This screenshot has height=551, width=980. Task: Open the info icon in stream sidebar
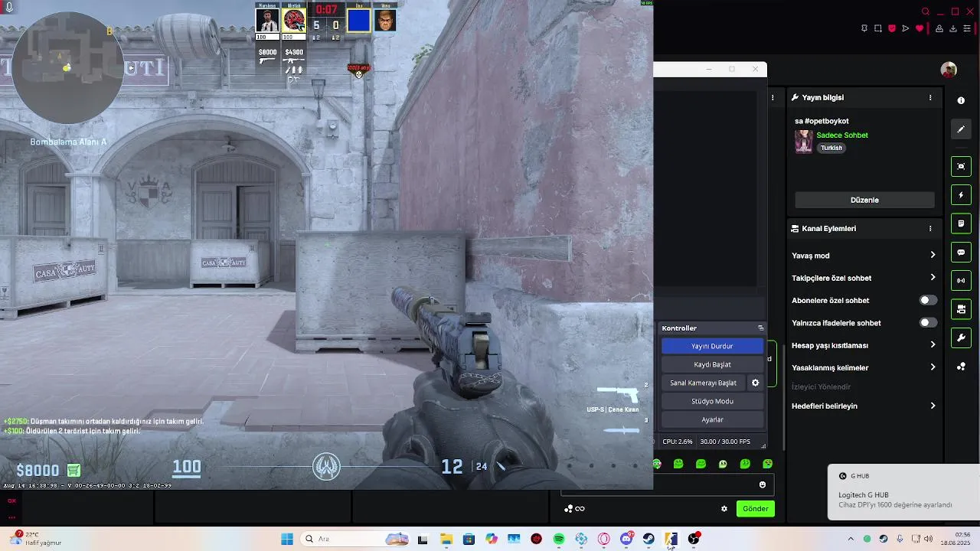tap(961, 100)
